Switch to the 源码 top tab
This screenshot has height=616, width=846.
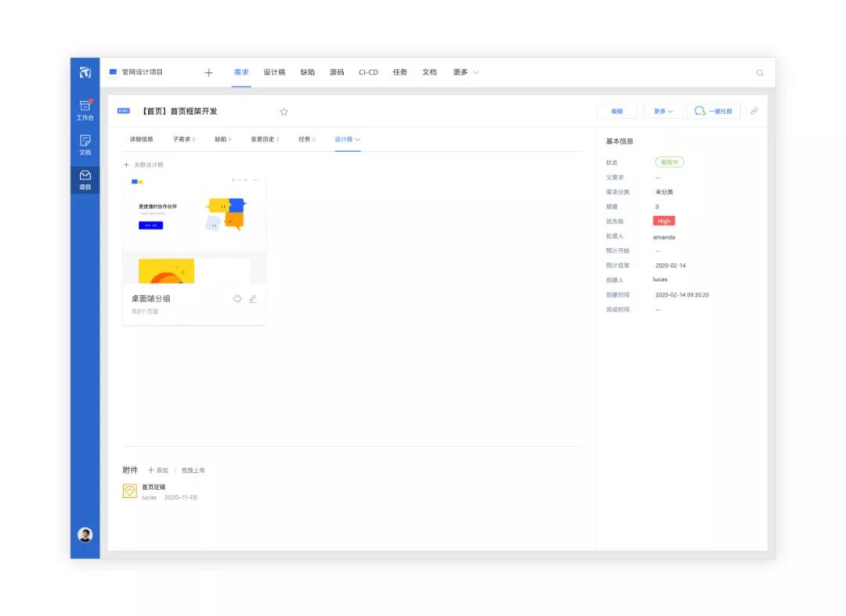click(x=337, y=72)
